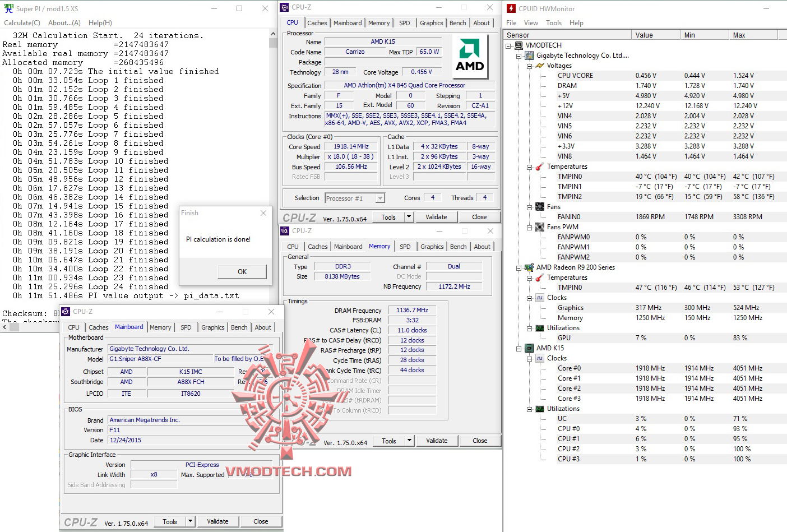Viewport: 787px width, 532px height.
Task: Click the motherboard icon beside Gigabyte Technology
Action: pos(529,55)
